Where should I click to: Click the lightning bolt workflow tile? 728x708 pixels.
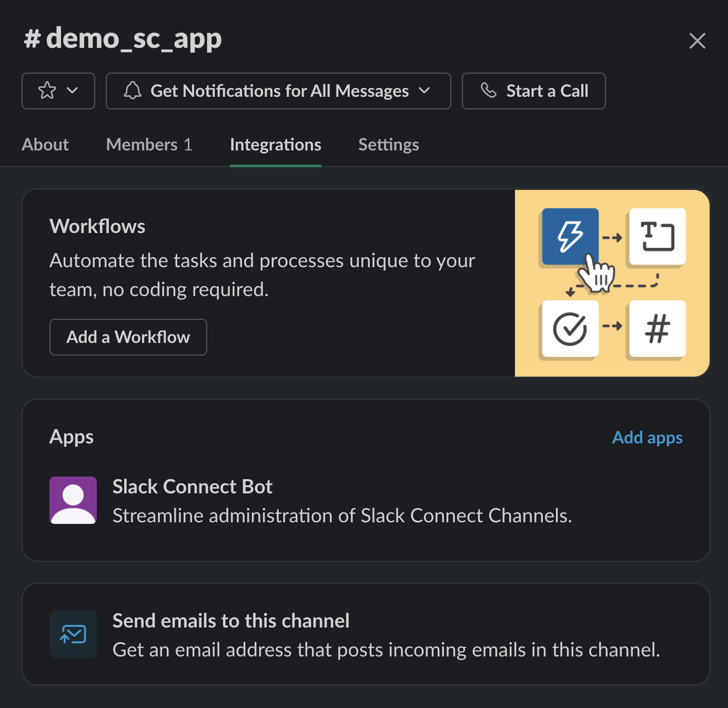pos(570,236)
